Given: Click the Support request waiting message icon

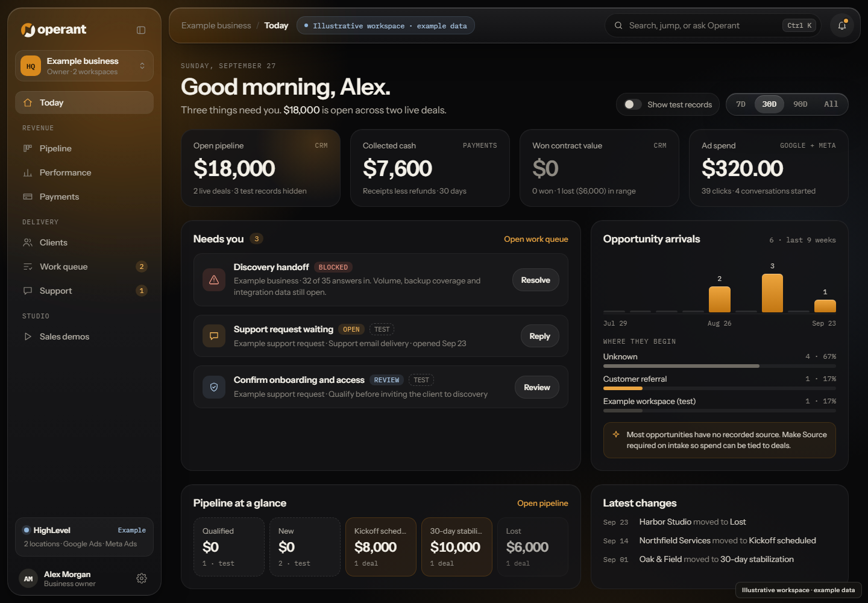Looking at the screenshot, I should (x=214, y=336).
